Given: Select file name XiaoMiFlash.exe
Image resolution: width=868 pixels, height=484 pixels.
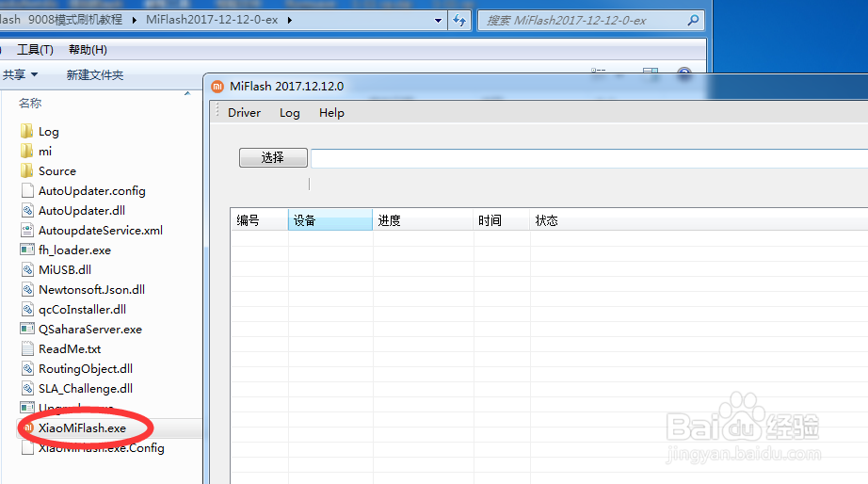Looking at the screenshot, I should (83, 428).
